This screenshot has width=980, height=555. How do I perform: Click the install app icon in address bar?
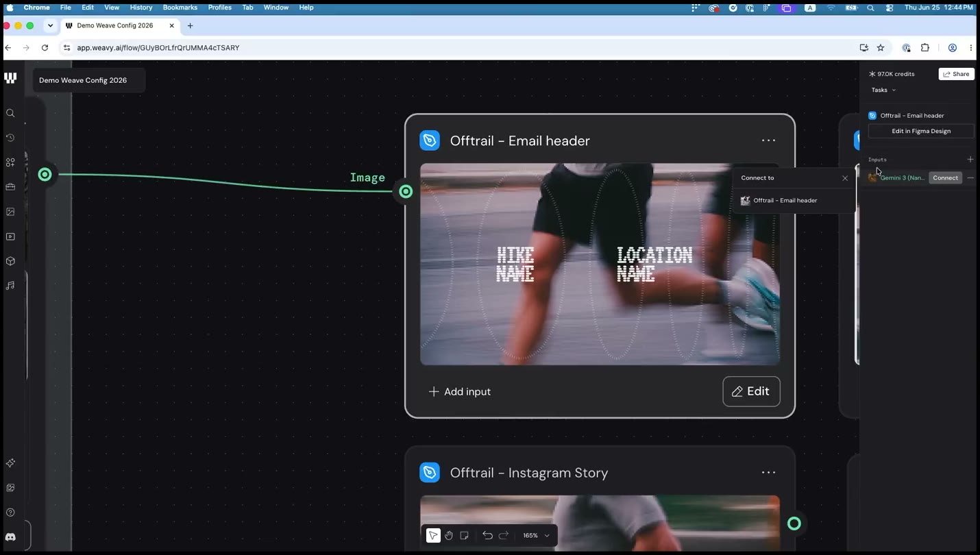pos(863,47)
